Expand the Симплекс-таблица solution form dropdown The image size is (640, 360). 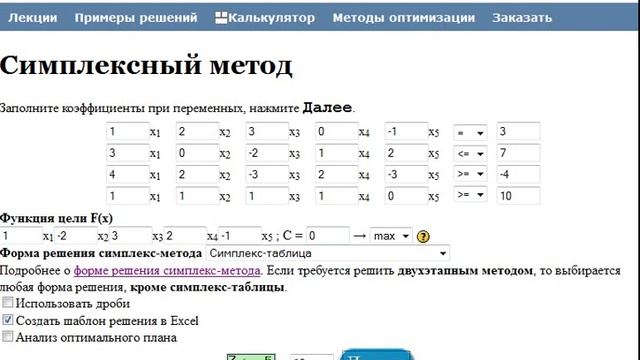click(x=328, y=253)
